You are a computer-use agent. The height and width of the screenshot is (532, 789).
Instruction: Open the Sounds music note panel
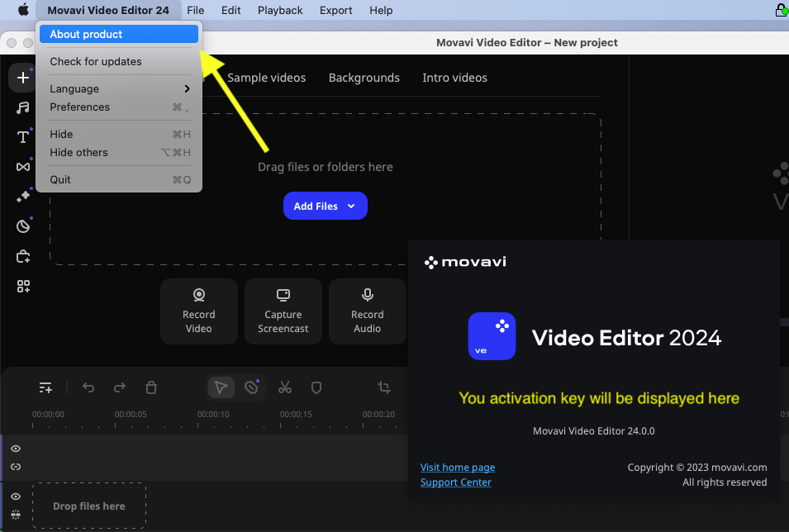[22, 107]
